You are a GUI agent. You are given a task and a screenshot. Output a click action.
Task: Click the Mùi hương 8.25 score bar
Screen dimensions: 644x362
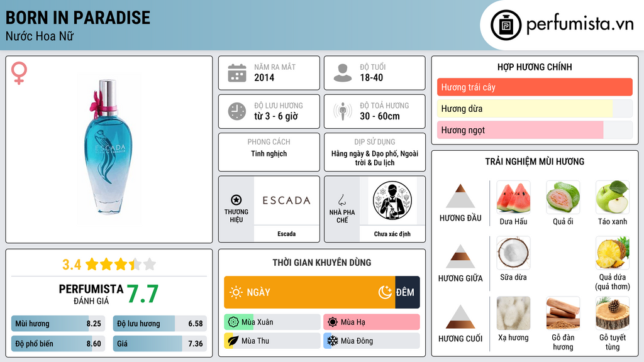point(58,324)
